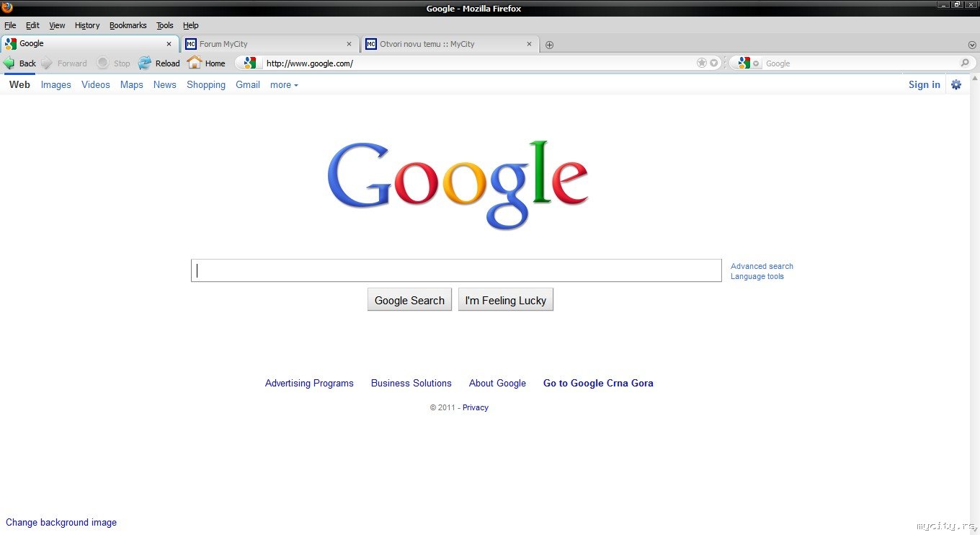Close the Otvori novu temu tab

tap(530, 44)
